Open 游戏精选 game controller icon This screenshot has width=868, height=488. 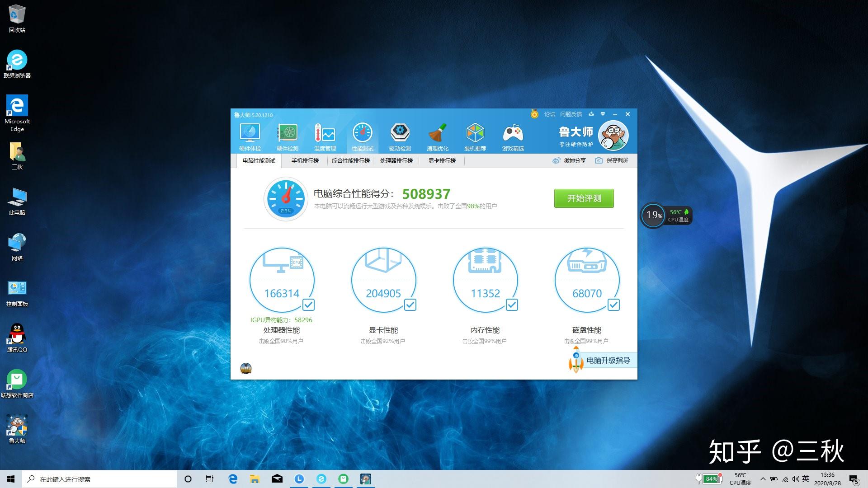(513, 137)
